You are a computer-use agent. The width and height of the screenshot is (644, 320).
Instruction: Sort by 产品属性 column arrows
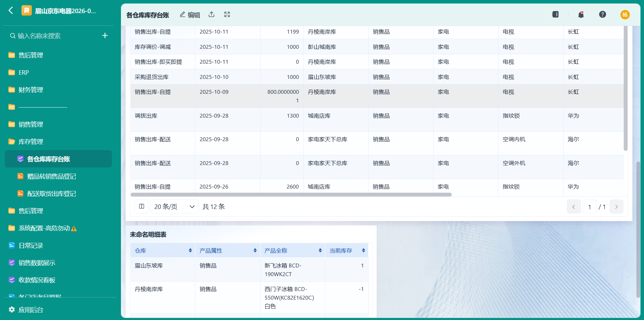255,250
